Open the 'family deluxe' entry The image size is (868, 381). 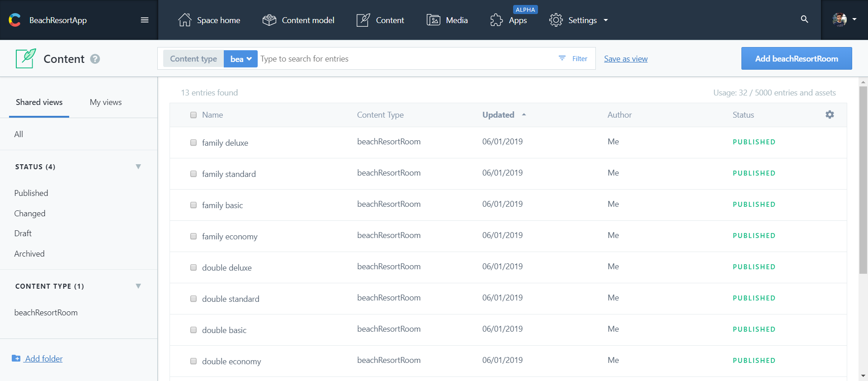[x=225, y=143]
